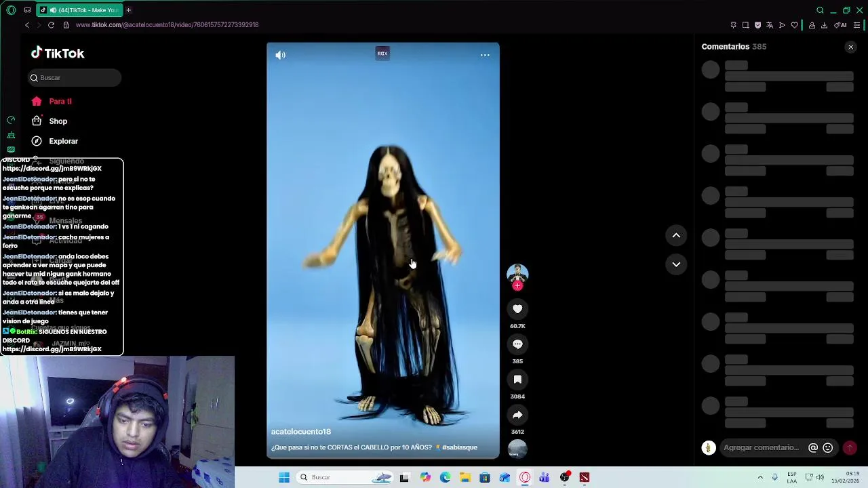The width and height of the screenshot is (868, 488).
Task: Follow creator using the red plus badge
Action: pos(517,286)
